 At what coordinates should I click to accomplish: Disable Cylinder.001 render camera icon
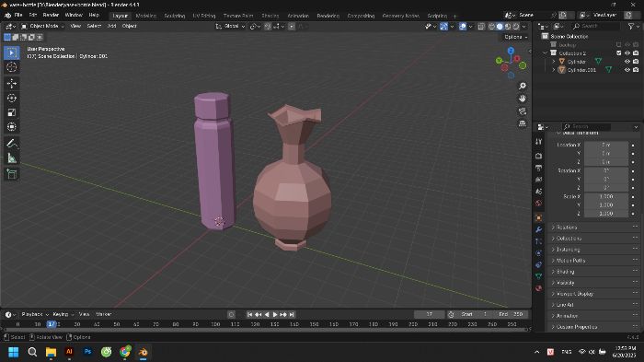[636, 70]
